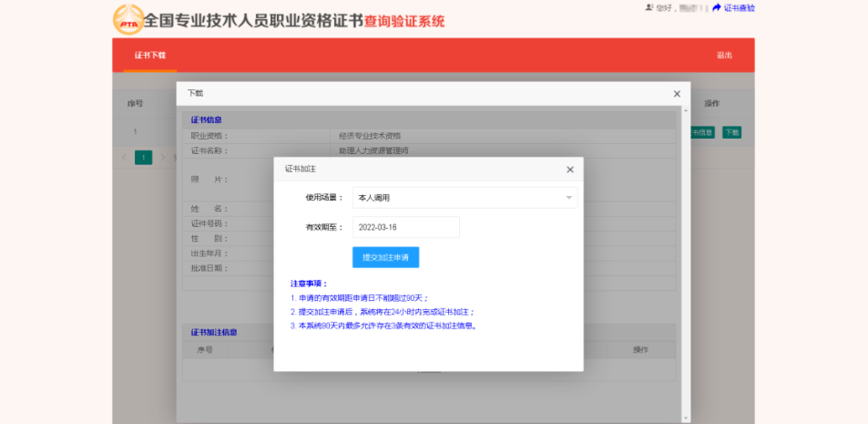868x424 pixels.
Task: Close the 证书加注 dialog with X
Action: [570, 170]
